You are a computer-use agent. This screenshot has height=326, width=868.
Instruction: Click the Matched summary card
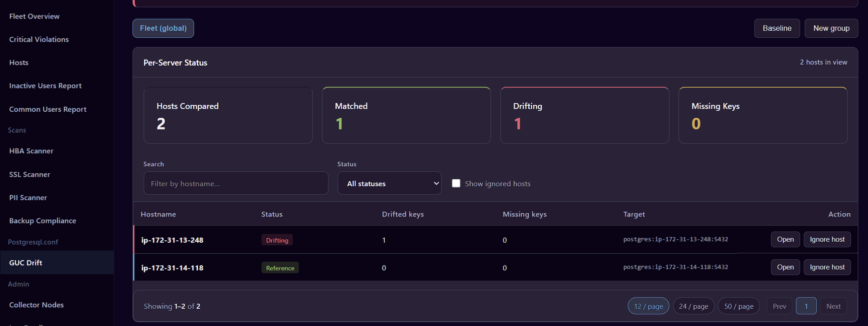click(406, 115)
